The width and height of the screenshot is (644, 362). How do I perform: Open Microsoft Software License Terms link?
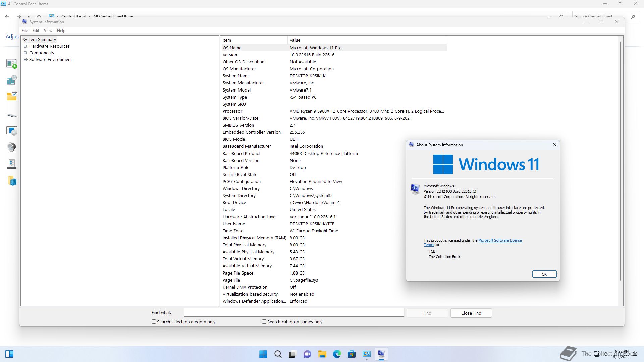500,240
